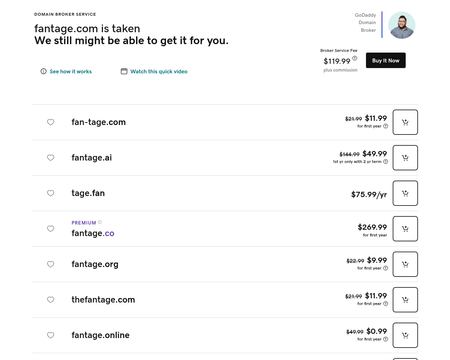Favorite fan-tage.com with heart icon
This screenshot has height=360, width=450.
(x=50, y=122)
